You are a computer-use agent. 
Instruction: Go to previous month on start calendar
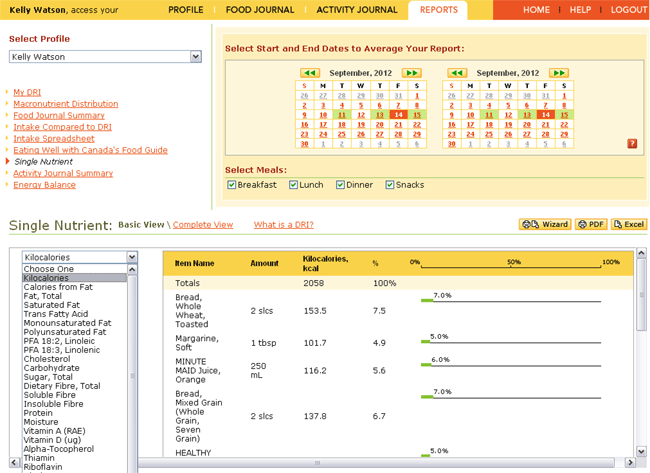point(310,73)
